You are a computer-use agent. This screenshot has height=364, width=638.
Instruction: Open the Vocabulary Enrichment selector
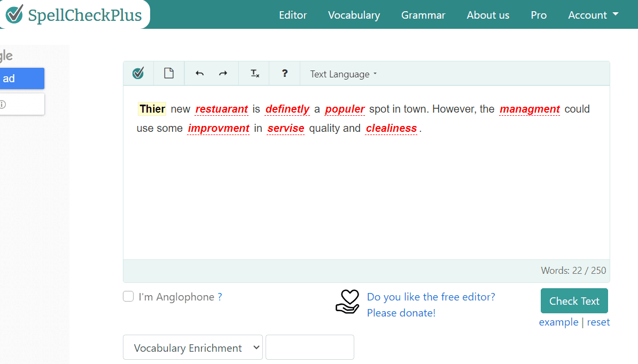coord(192,347)
